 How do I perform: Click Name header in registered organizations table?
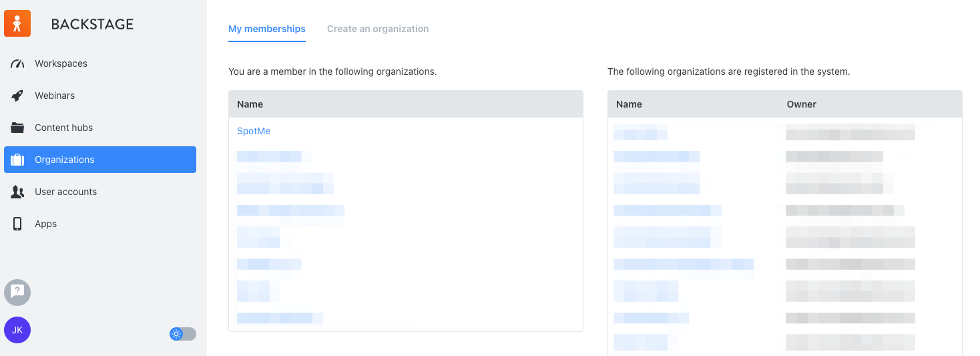pyautogui.click(x=629, y=104)
